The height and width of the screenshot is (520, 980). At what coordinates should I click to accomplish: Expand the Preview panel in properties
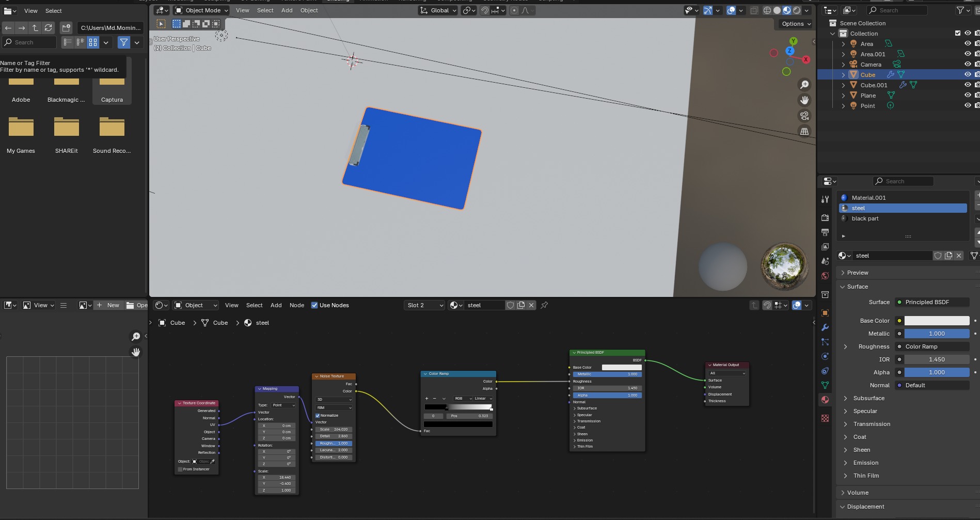[x=843, y=273]
